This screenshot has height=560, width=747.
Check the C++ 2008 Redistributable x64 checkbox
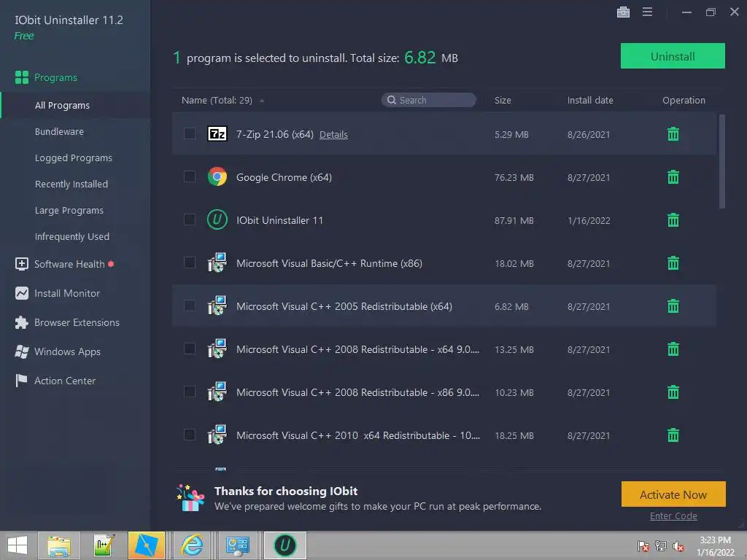point(190,349)
